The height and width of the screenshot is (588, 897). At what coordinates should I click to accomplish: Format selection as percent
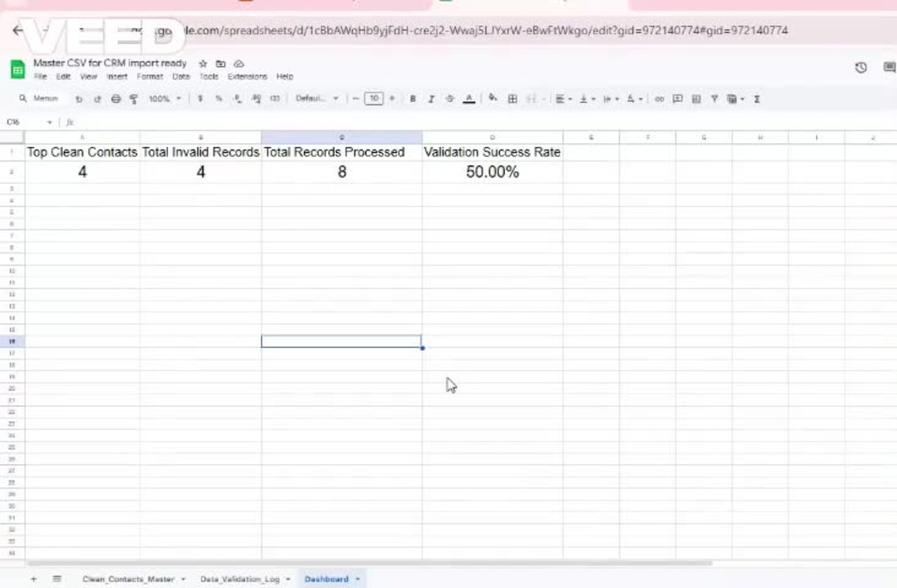point(219,99)
